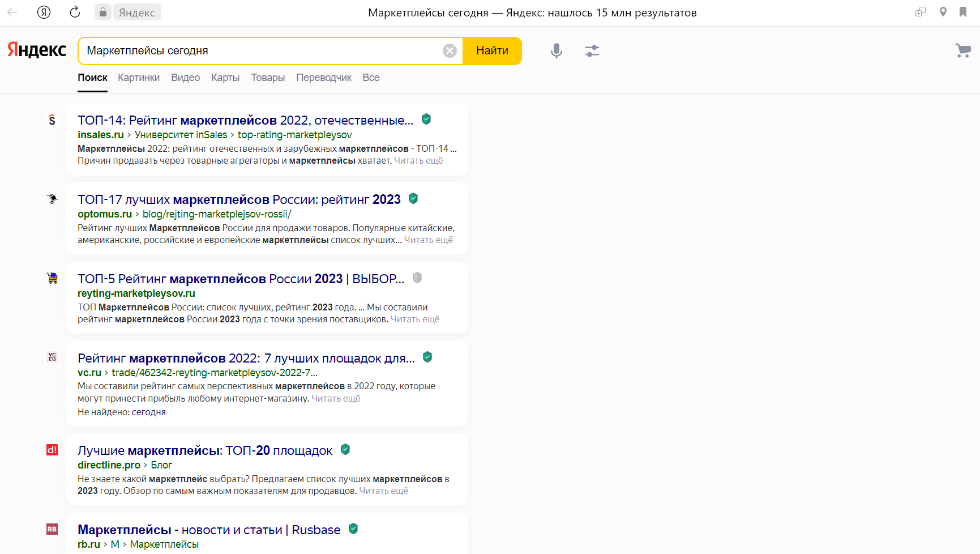Focus the search field with Маркетплейсы сегодня
980x554 pixels.
click(x=260, y=51)
